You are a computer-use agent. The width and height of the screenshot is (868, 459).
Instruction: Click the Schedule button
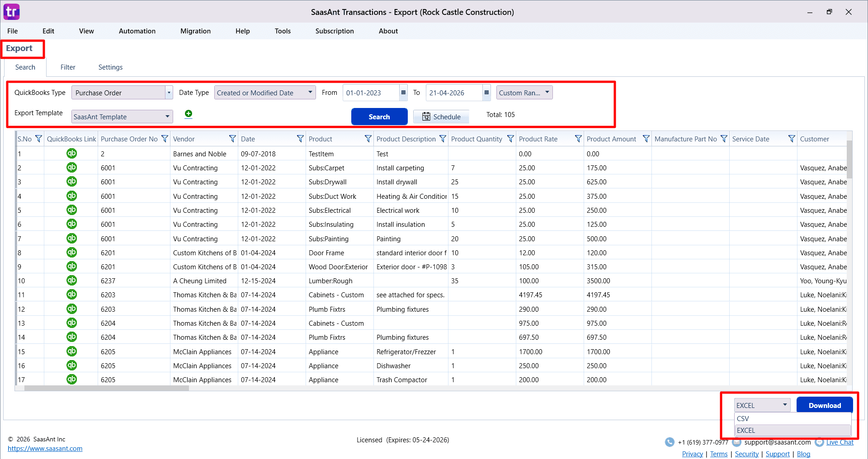[x=441, y=117]
